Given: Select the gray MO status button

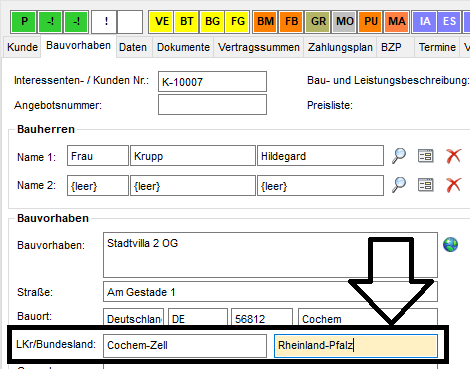Looking at the screenshot, I should point(344,22).
